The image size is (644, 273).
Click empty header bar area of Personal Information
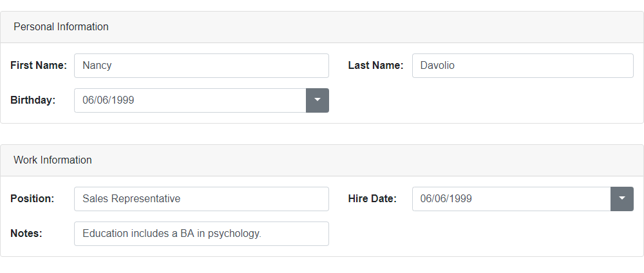point(386,27)
